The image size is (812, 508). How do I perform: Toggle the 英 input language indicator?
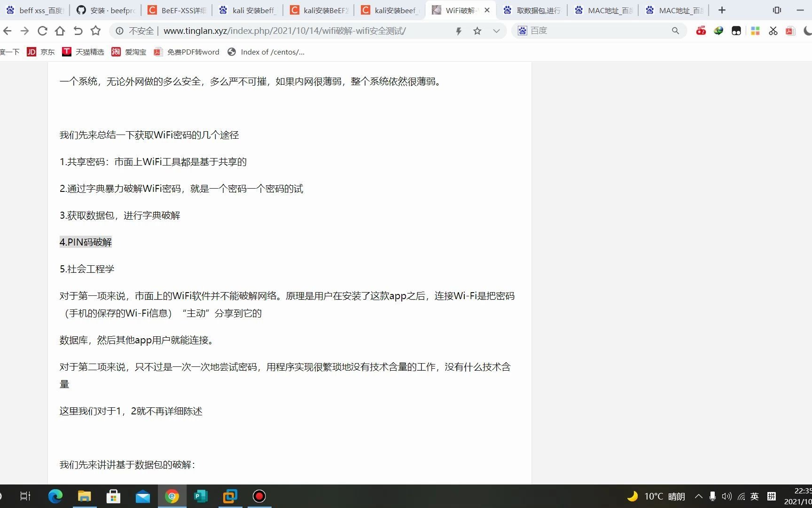[755, 496]
